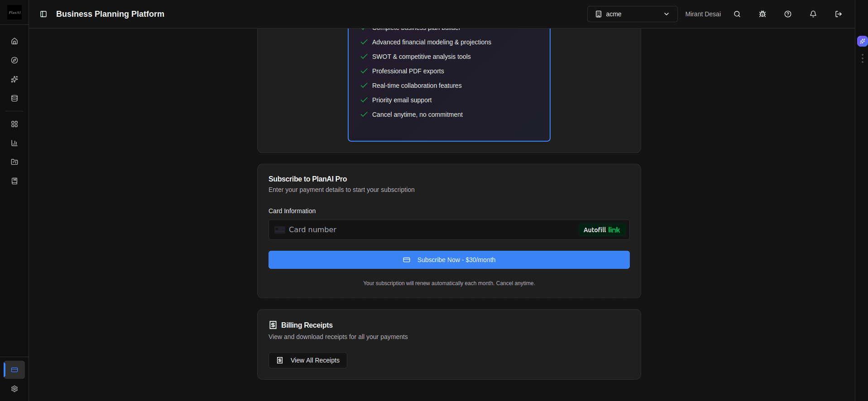This screenshot has height=401, width=868.
Task: Click the Mirant Desai user name
Action: 703,14
